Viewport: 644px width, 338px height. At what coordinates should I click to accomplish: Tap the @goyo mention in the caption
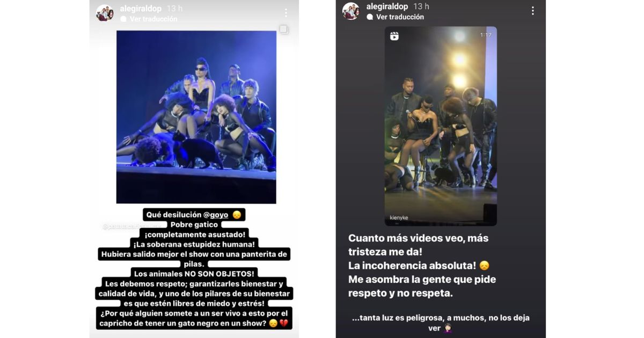pyautogui.click(x=217, y=215)
